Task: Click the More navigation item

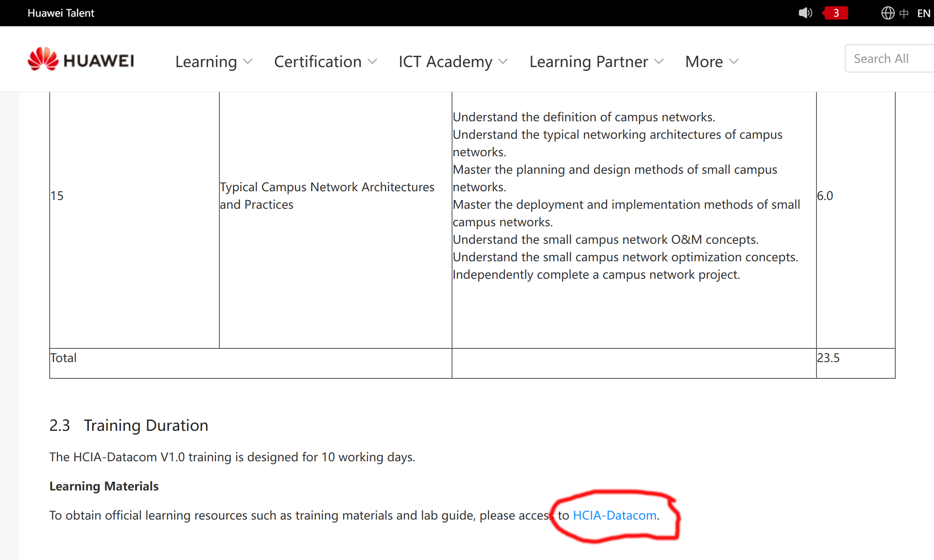Action: pos(704,62)
